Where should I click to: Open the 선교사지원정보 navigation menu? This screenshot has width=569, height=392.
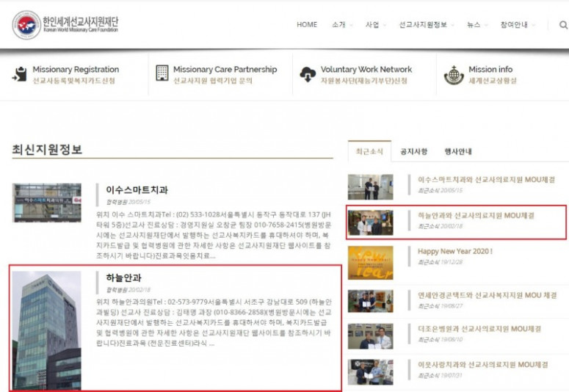[426, 25]
